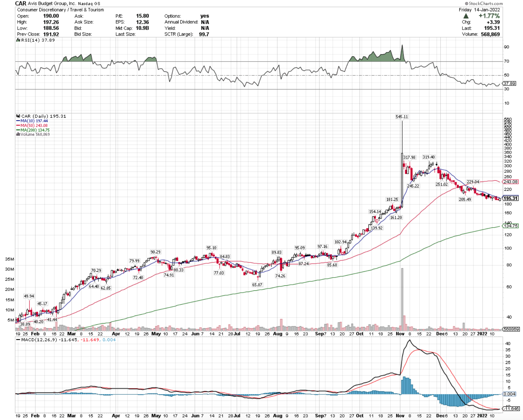This screenshot has width=523, height=420.
Task: Click the CAR ticker symbol in the header
Action: (x=21, y=3)
